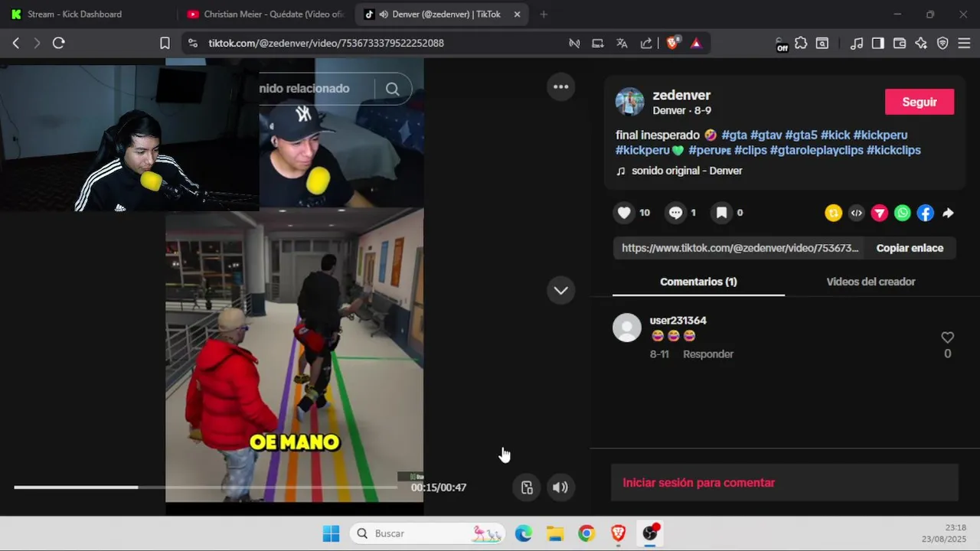Follow the creator with the Seguir button
The width and height of the screenshot is (980, 551).
[920, 102]
